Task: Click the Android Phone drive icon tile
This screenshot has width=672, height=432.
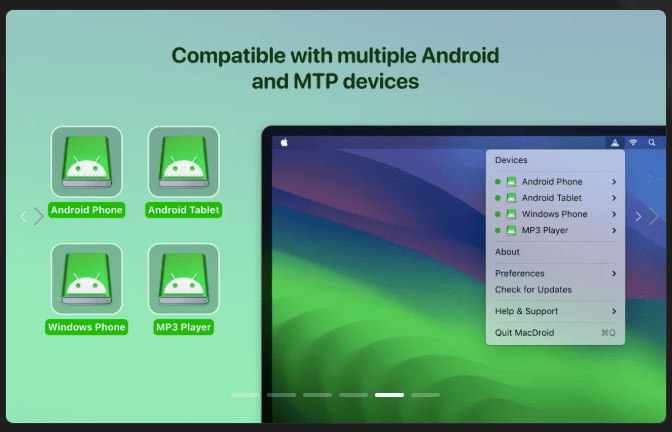Action: [x=87, y=162]
